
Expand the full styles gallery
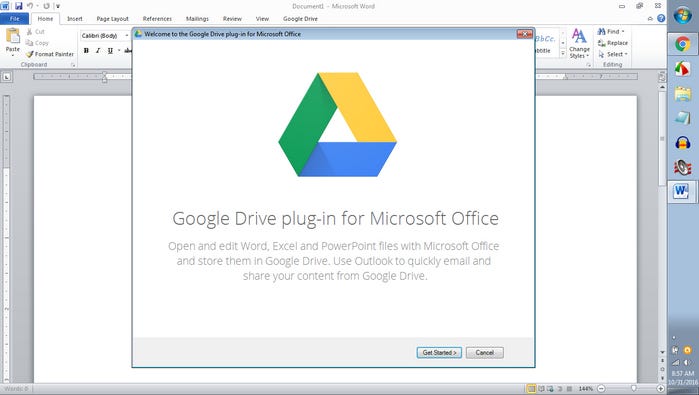(x=563, y=53)
